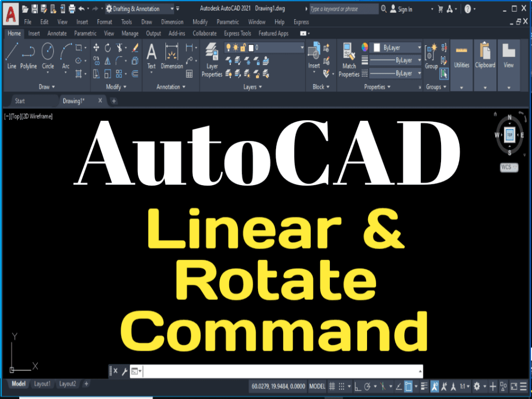This screenshot has width=532, height=399.
Task: Open the ByLayer object color dropdown
Action: pyautogui.click(x=396, y=48)
